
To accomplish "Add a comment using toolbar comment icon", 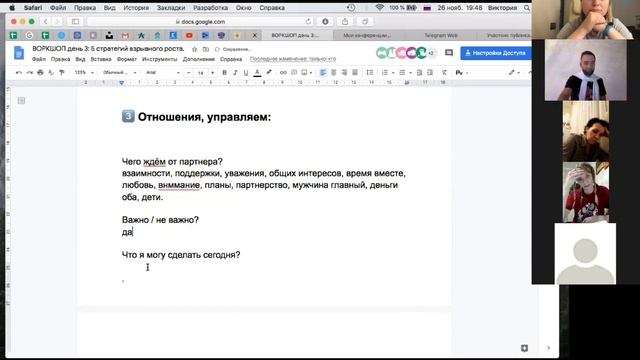I will click(294, 73).
